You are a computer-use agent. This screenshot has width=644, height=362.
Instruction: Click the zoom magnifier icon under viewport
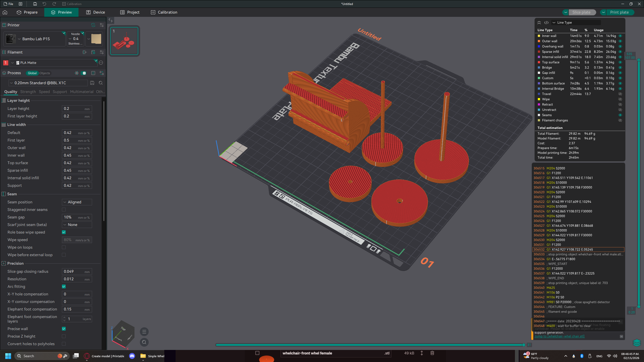(x=144, y=342)
